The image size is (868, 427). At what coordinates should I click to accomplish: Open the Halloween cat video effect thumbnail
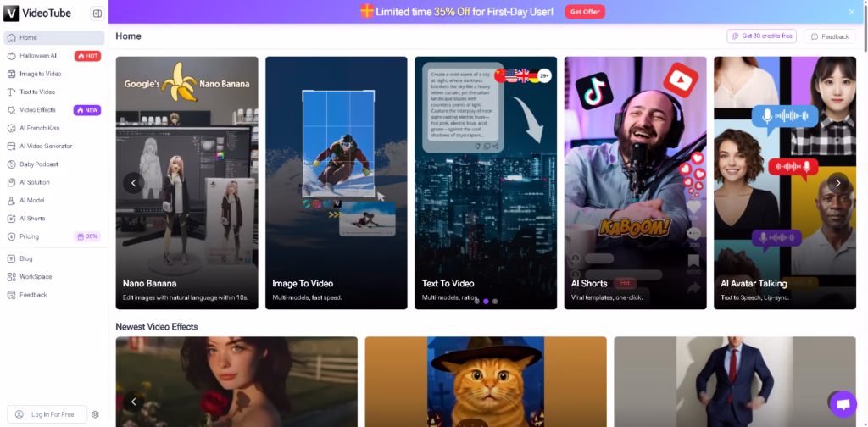(485, 381)
